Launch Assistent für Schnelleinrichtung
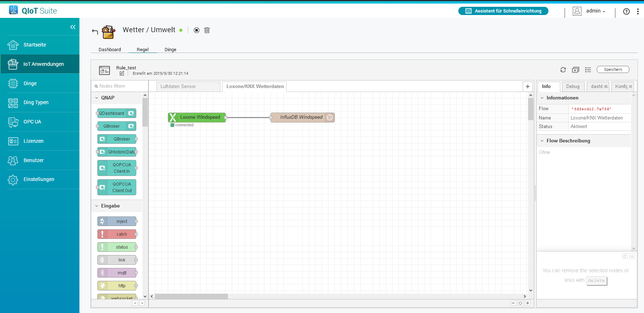This screenshot has height=313, width=644. (x=503, y=11)
